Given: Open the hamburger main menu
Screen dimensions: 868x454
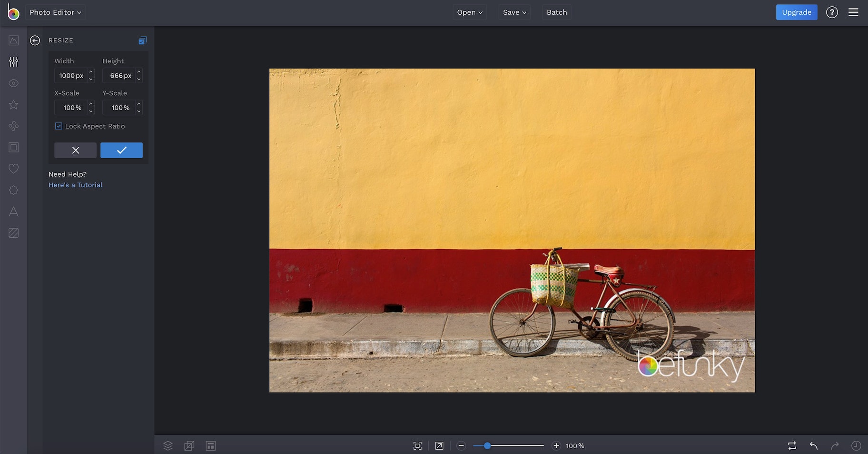Looking at the screenshot, I should point(853,12).
